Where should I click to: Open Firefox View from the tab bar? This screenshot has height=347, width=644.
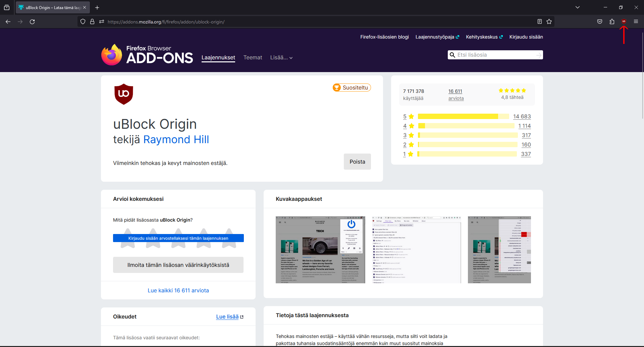click(7, 7)
